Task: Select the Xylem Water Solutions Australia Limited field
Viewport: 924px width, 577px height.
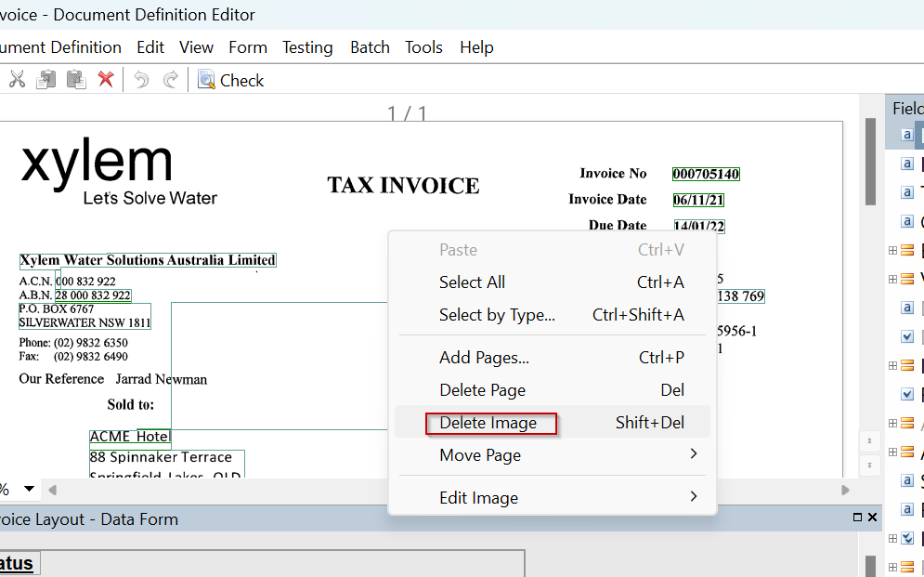Action: (x=148, y=260)
